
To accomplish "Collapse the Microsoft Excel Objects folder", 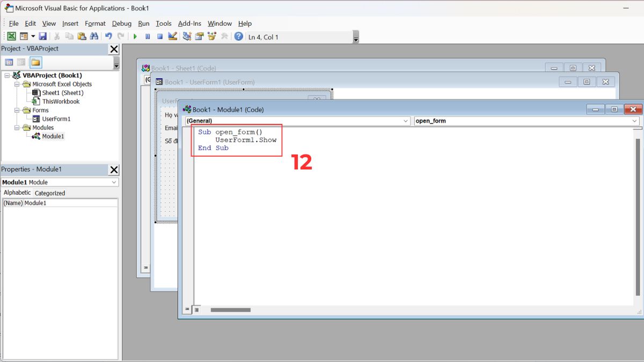I will (17, 84).
